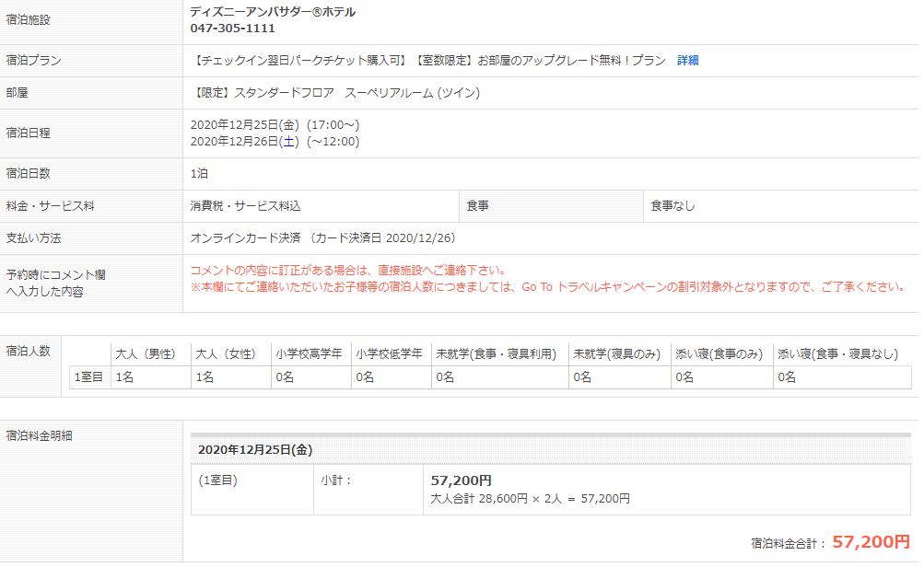Click the 宿泊日数 row label
Screen dimensions: 924x567
[x=29, y=174]
